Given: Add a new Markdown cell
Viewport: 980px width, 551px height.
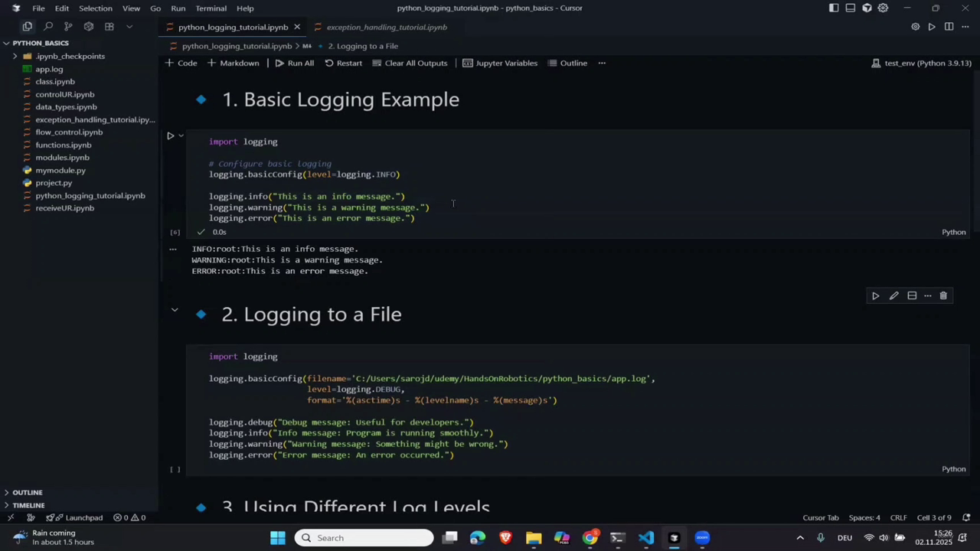Looking at the screenshot, I should (x=234, y=64).
